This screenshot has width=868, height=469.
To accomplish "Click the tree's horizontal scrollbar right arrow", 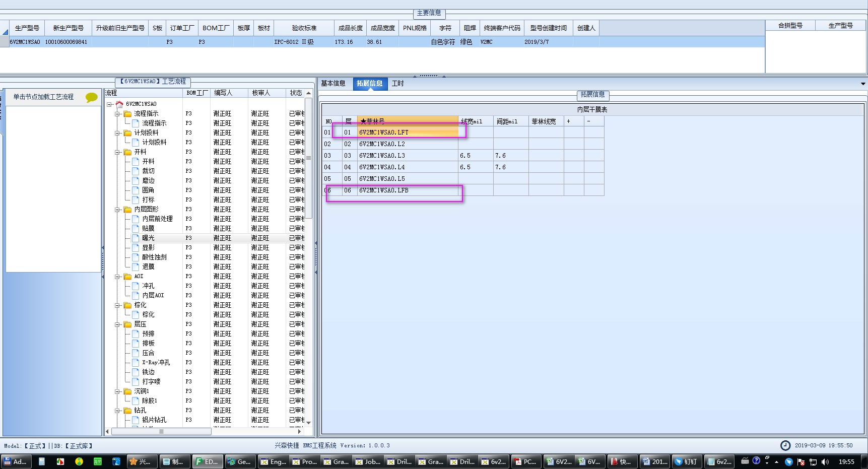I will 300,432.
